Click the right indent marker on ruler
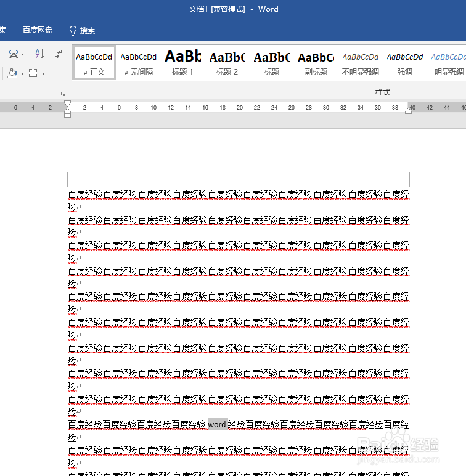 pos(408,111)
